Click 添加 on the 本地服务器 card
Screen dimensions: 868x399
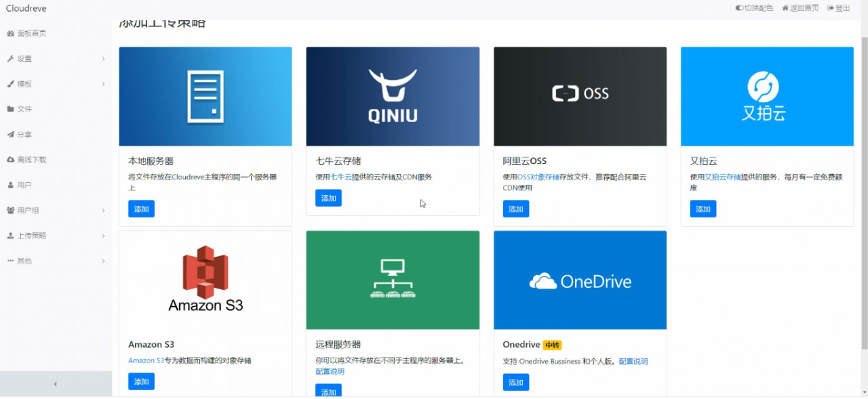[x=141, y=209]
